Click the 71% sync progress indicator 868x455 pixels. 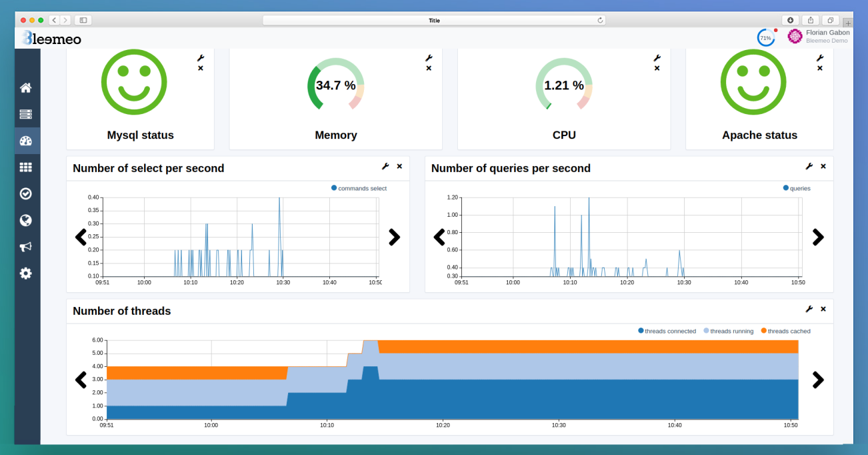[x=765, y=37]
